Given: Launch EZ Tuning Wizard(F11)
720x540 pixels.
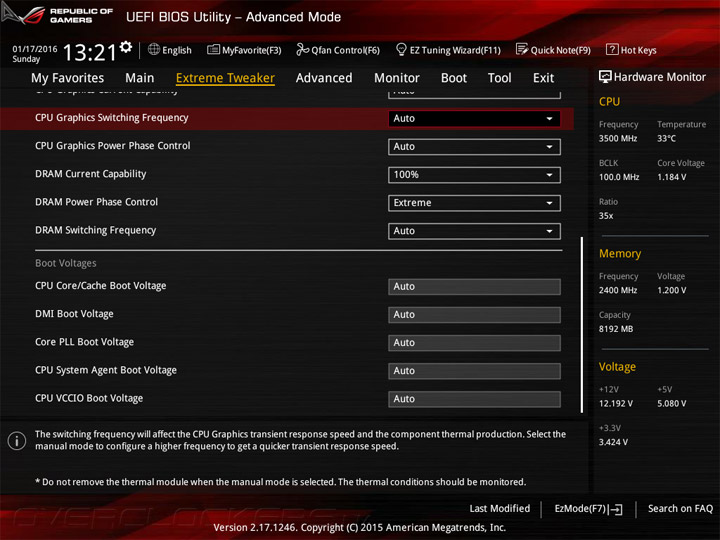Looking at the screenshot, I should (448, 50).
